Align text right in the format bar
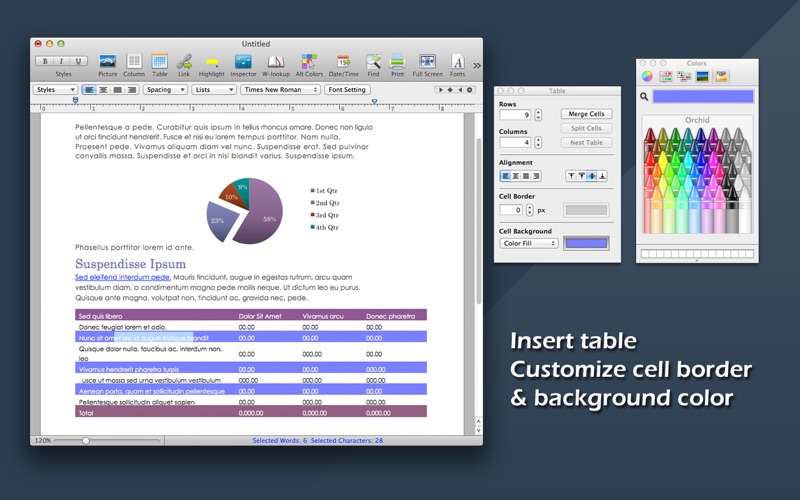The width and height of the screenshot is (800, 500). 132,90
